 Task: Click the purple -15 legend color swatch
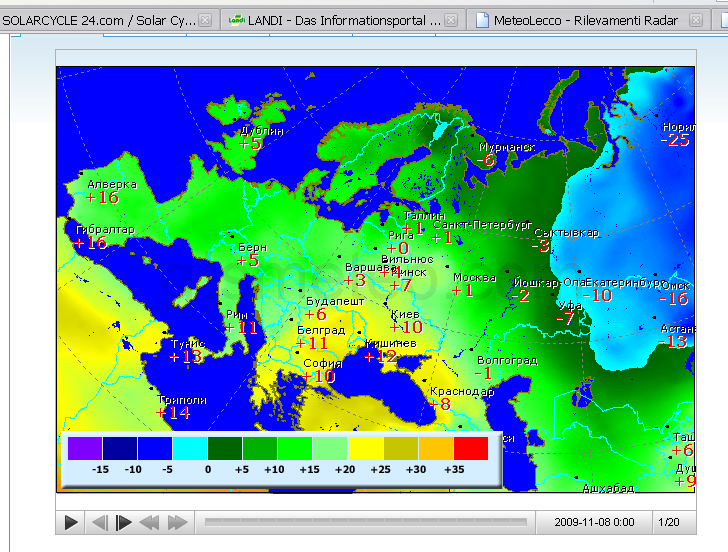coord(84,448)
